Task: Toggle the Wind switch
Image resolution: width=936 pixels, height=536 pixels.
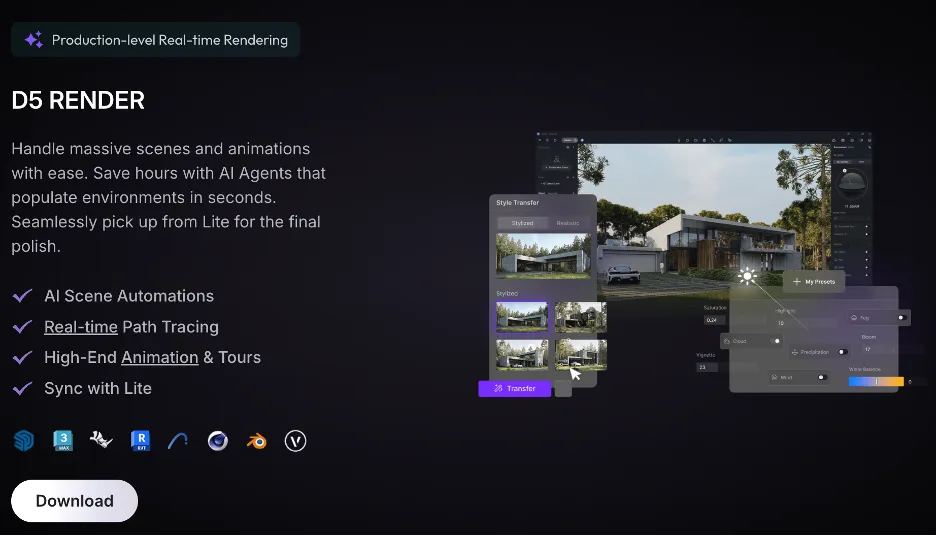Action: 821,377
